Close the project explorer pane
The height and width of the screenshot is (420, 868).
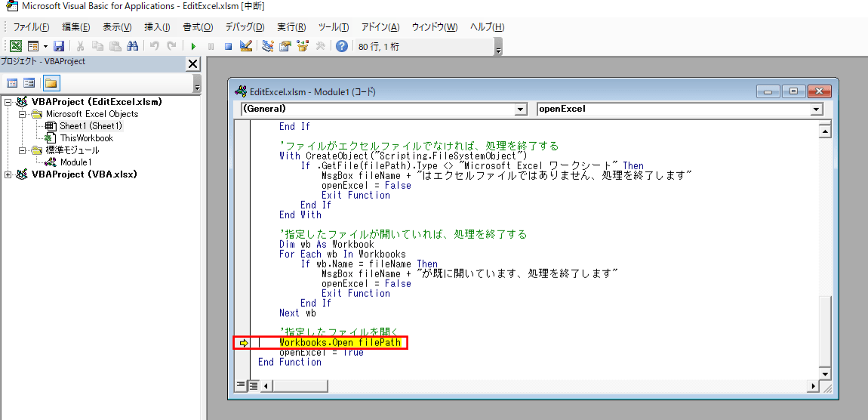tap(192, 64)
